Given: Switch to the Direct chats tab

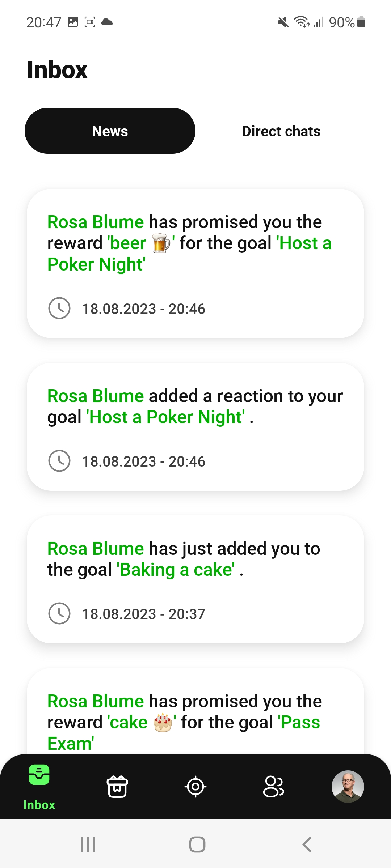Looking at the screenshot, I should (x=281, y=131).
